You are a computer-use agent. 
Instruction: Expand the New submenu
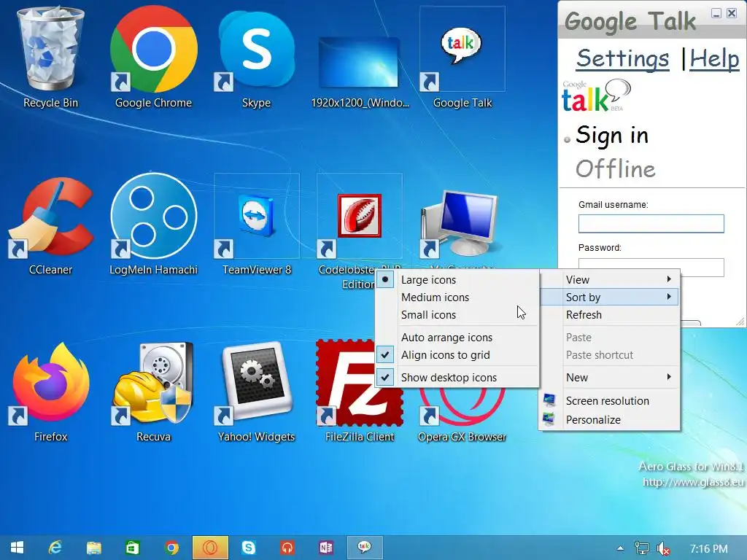click(609, 377)
